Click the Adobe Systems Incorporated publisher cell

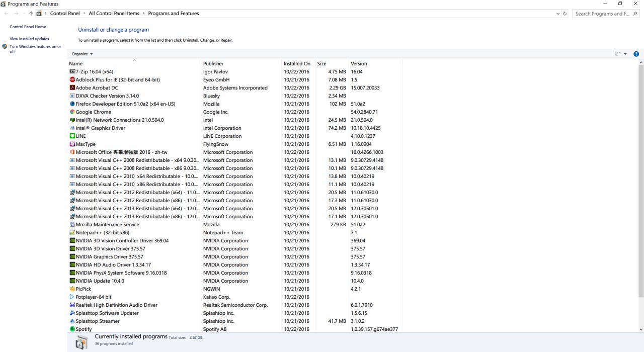point(235,88)
